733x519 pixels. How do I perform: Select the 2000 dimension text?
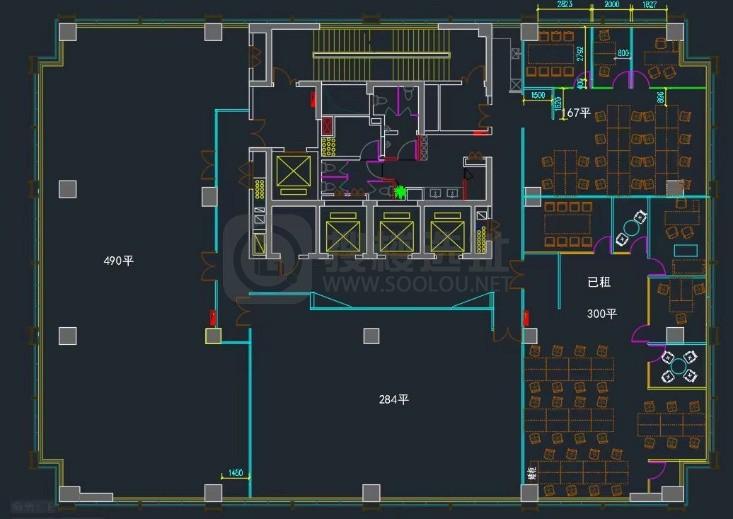[613, 6]
